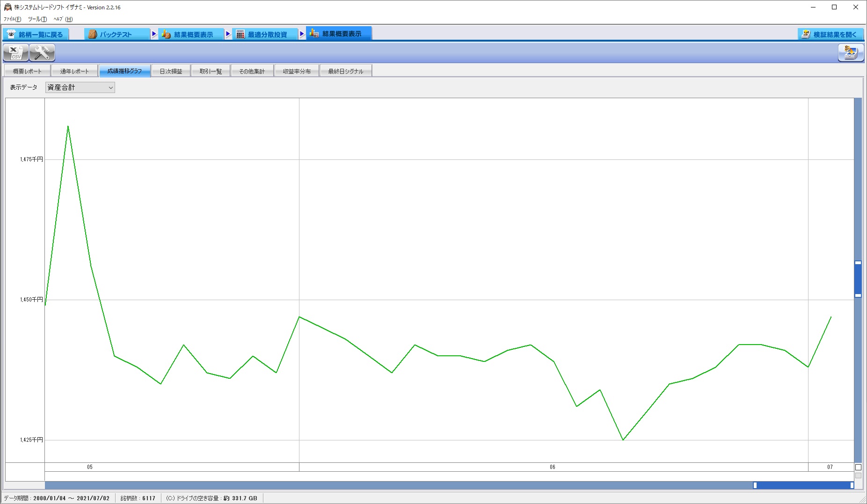Click the active 結果概要表示 chart step

pos(339,34)
